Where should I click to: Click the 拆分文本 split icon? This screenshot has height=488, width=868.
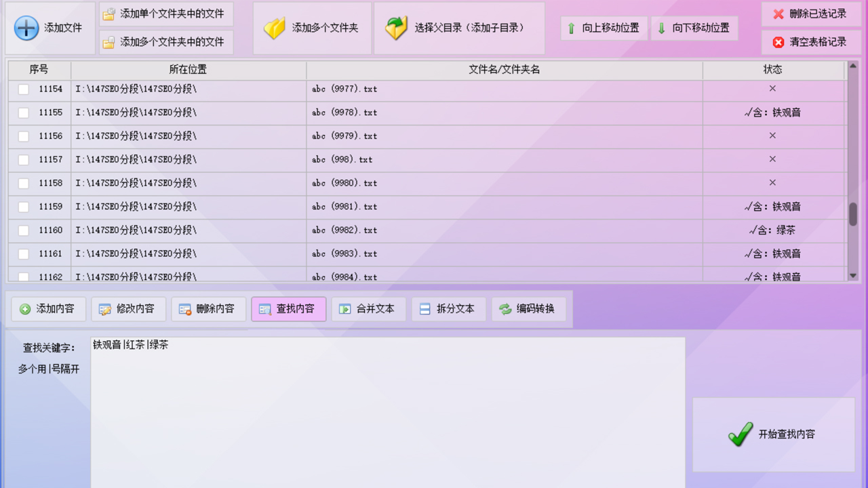(x=426, y=309)
